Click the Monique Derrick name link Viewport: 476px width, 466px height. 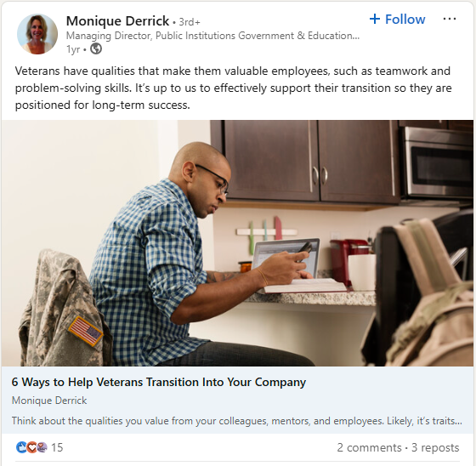tap(117, 20)
